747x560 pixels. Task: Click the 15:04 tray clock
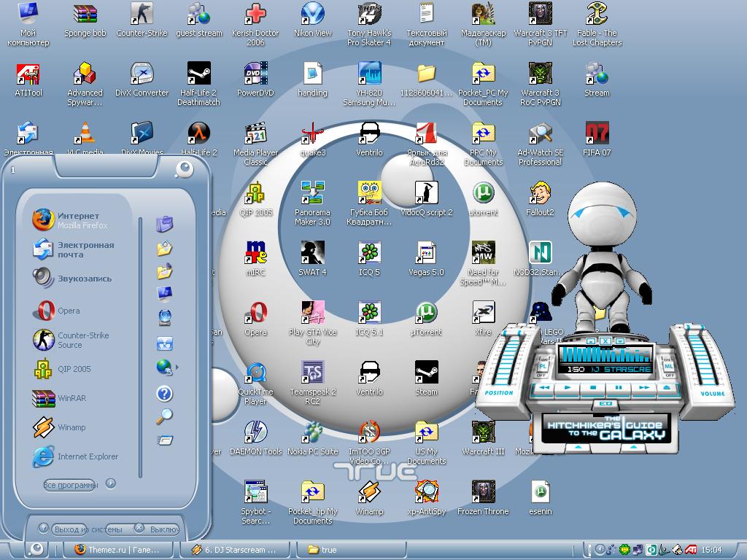pyautogui.click(x=712, y=550)
